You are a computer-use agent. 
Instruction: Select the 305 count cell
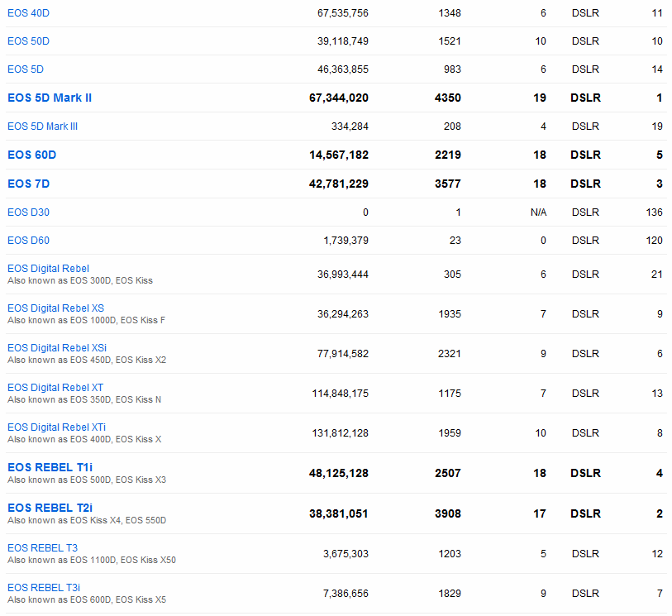click(x=452, y=275)
